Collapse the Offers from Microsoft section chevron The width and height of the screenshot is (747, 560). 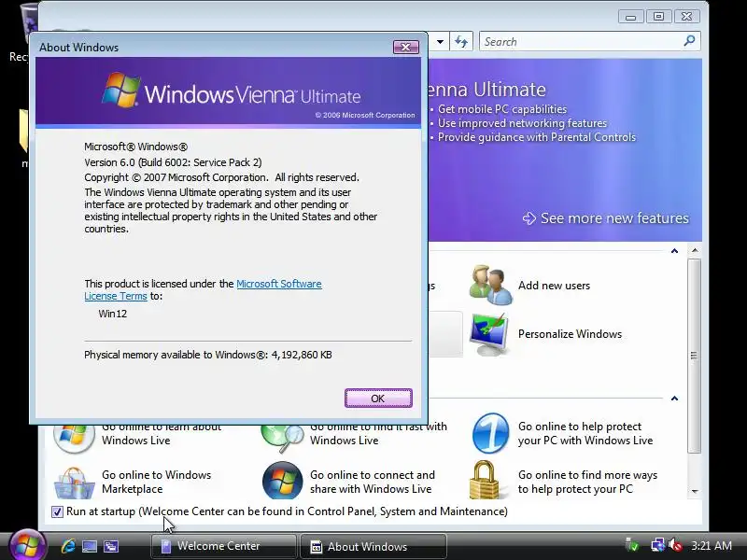coord(674,399)
